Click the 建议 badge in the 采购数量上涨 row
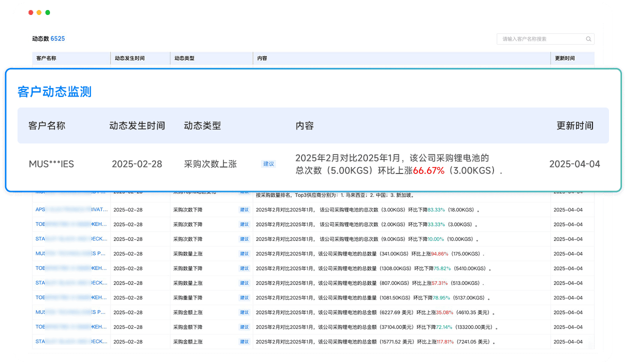The width and height of the screenshot is (626, 364). pos(244,253)
